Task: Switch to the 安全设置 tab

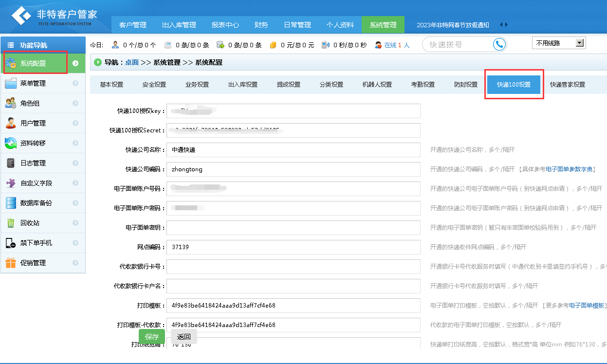Action: coord(154,85)
